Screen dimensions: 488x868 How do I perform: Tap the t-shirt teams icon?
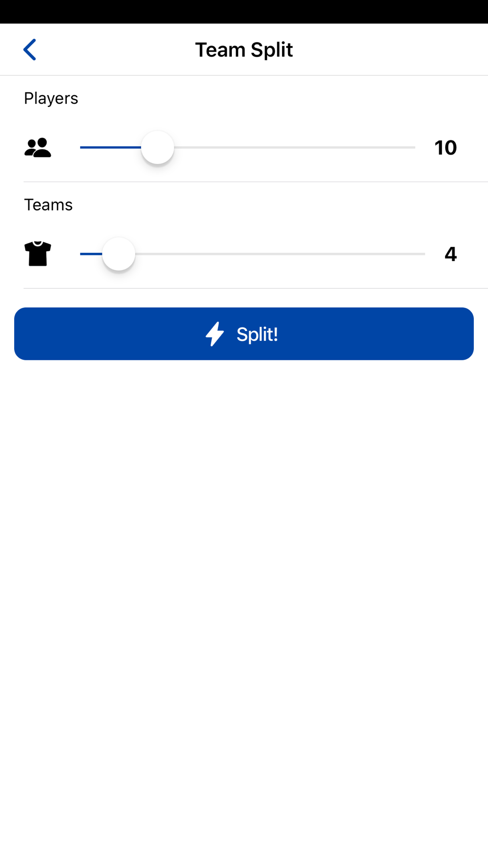(38, 254)
